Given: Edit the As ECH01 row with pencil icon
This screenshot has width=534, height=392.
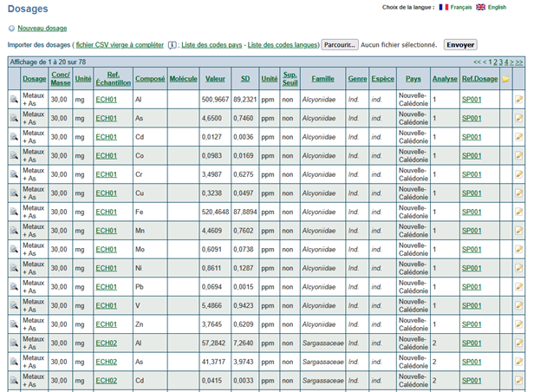Looking at the screenshot, I should (519, 118).
